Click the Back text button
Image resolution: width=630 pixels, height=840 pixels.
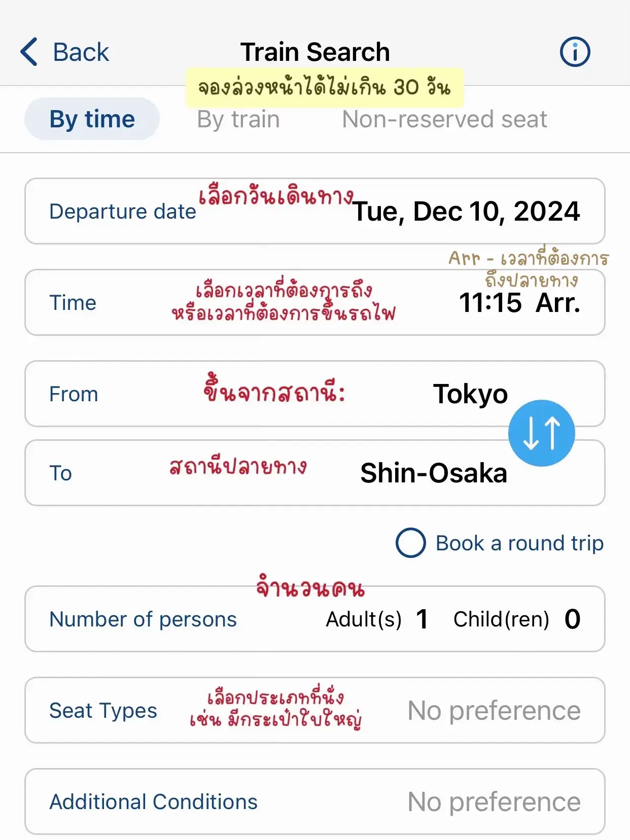81,52
